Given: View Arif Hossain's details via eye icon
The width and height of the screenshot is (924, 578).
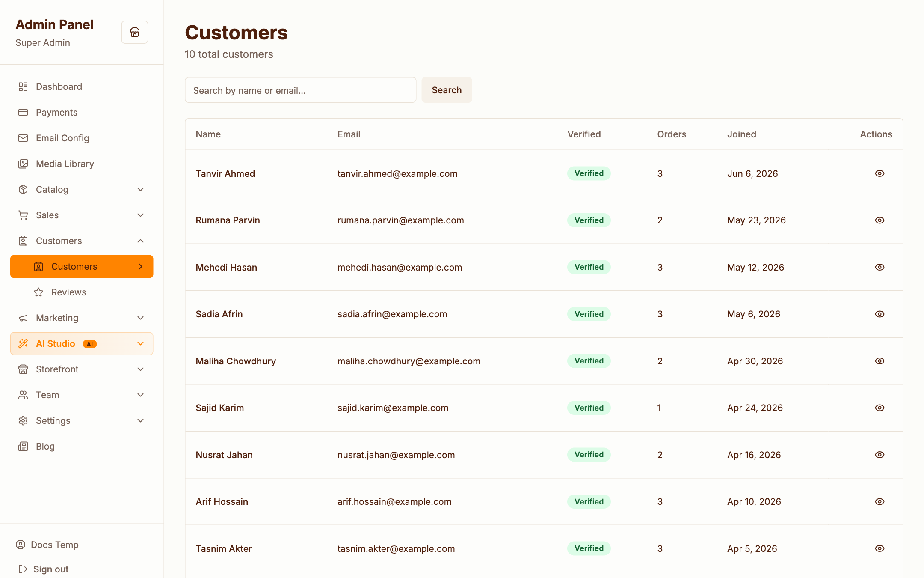Looking at the screenshot, I should coord(880,502).
